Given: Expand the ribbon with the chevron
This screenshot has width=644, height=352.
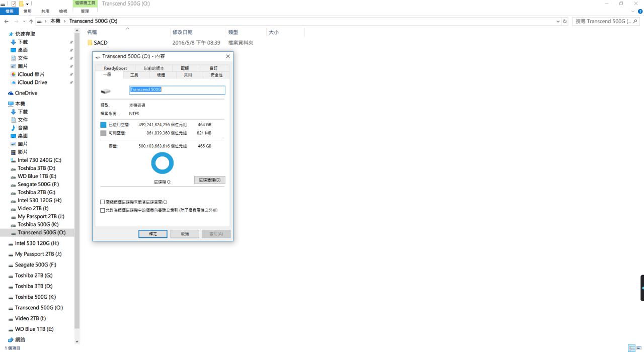Looking at the screenshot, I should 633,11.
